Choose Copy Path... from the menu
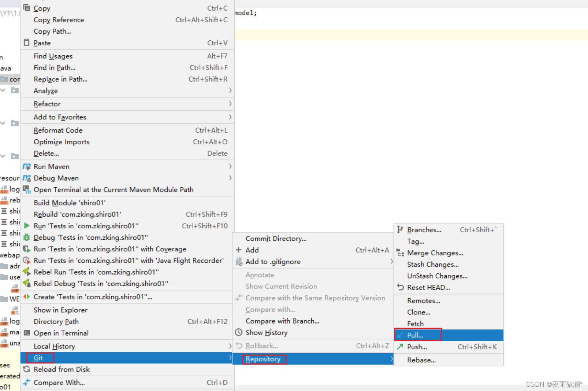 [127, 32]
